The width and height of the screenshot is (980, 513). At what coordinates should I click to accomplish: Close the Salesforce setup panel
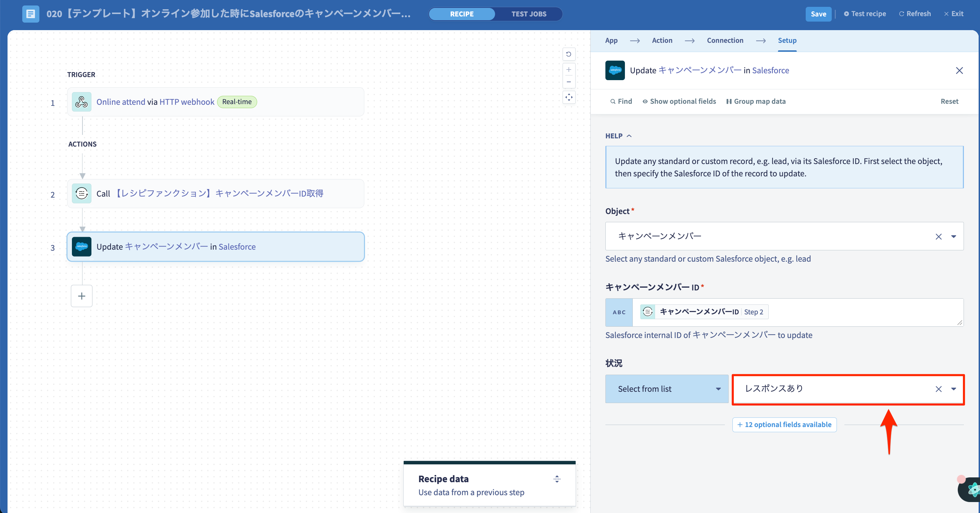point(959,71)
